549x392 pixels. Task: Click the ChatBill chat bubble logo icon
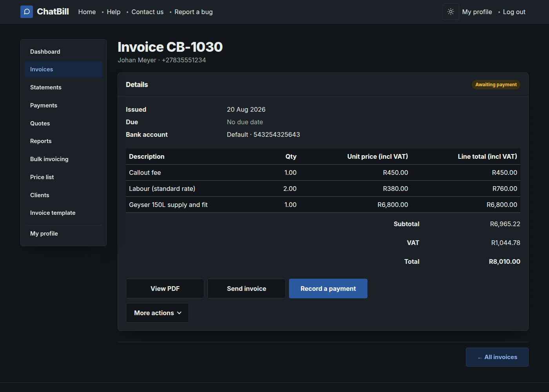click(27, 12)
